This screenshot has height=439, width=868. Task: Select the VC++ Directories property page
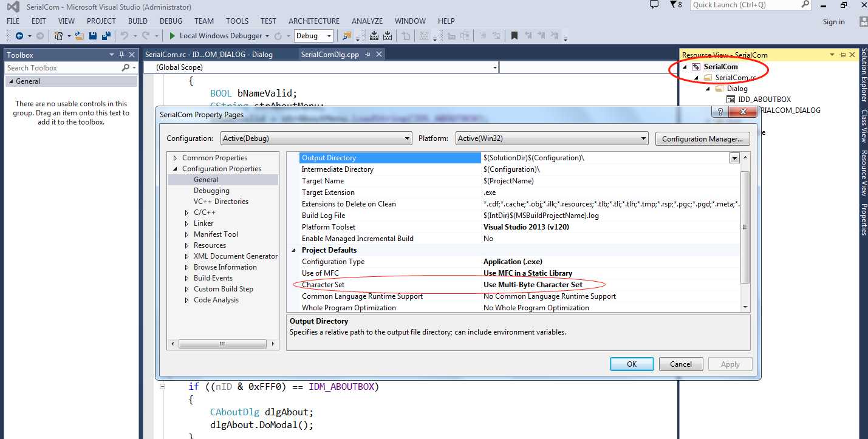[x=221, y=202]
